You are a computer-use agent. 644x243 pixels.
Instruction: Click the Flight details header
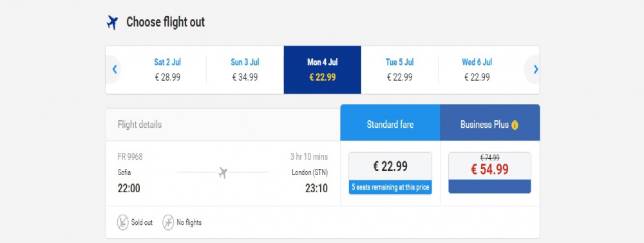[x=140, y=125]
